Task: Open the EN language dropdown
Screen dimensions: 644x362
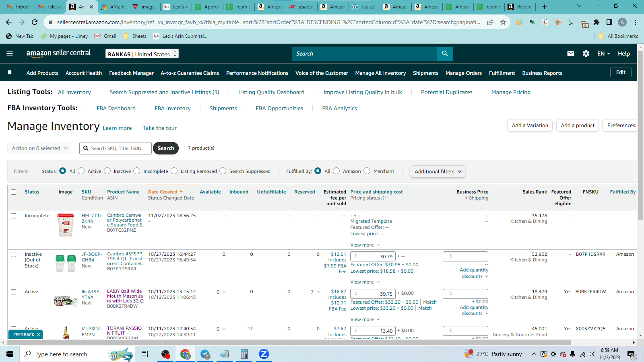Action: pos(604,53)
